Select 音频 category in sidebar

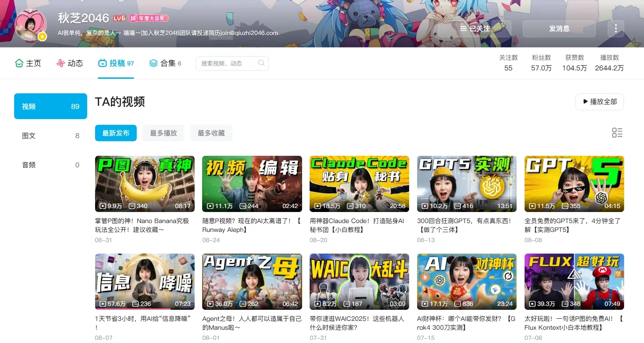click(50, 165)
